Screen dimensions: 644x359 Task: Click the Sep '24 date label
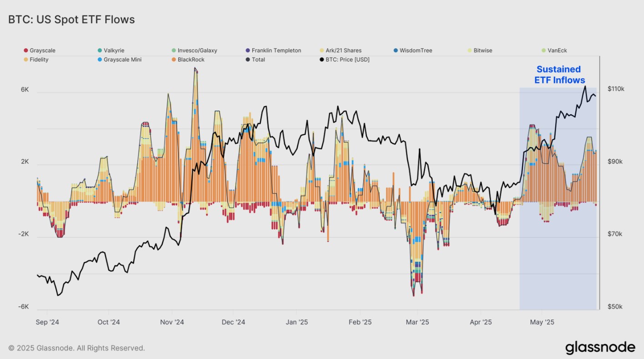pyautogui.click(x=47, y=322)
